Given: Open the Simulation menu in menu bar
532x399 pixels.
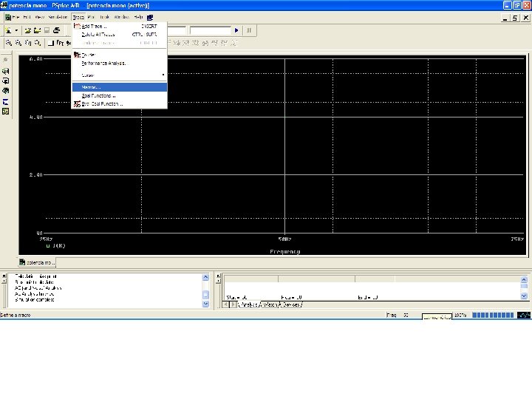Looking at the screenshot, I should (x=58, y=16).
